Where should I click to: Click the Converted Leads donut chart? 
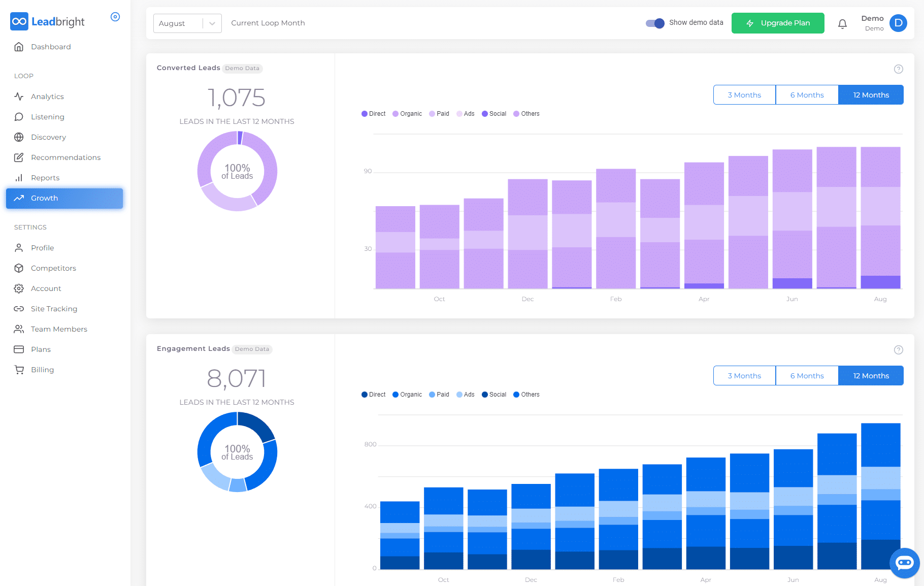click(x=237, y=171)
